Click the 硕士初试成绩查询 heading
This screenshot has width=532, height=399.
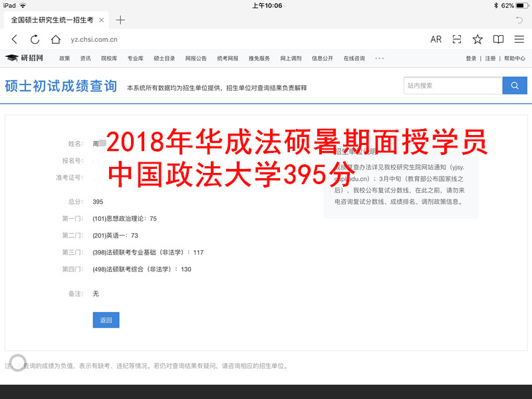(61, 86)
